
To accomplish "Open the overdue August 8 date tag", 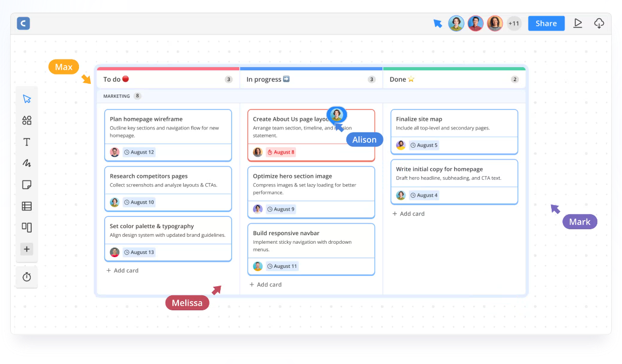I will tap(281, 152).
